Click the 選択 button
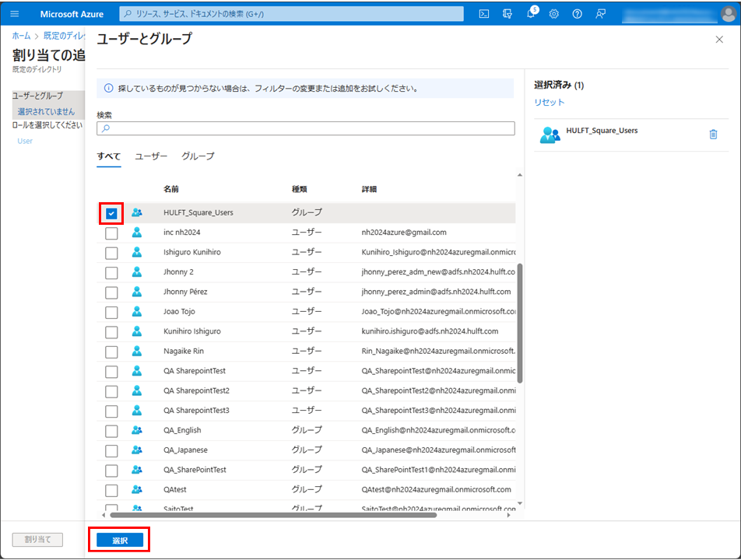Viewport: 741px width, 560px height. 119,540
